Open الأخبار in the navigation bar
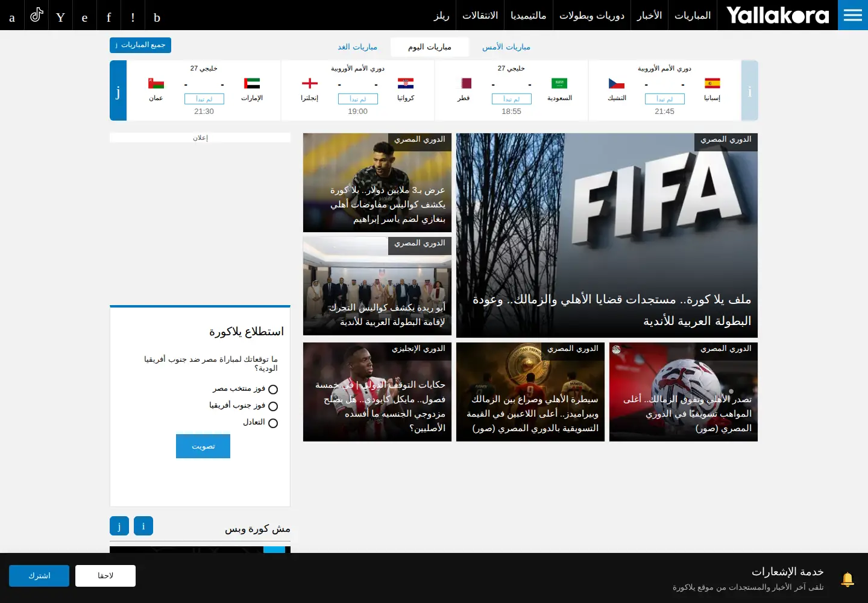 (650, 15)
